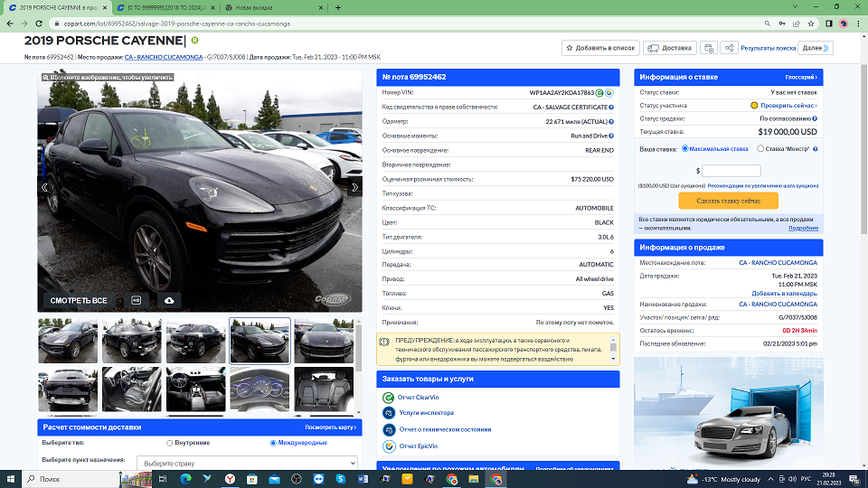Click Сделать ставку сейчас button

[729, 201]
